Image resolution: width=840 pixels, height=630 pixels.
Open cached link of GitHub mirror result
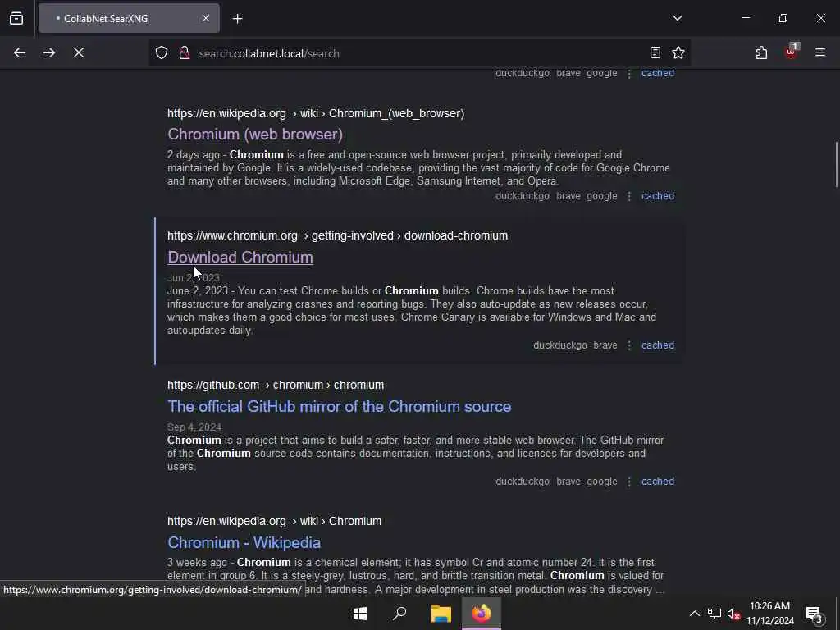(658, 482)
